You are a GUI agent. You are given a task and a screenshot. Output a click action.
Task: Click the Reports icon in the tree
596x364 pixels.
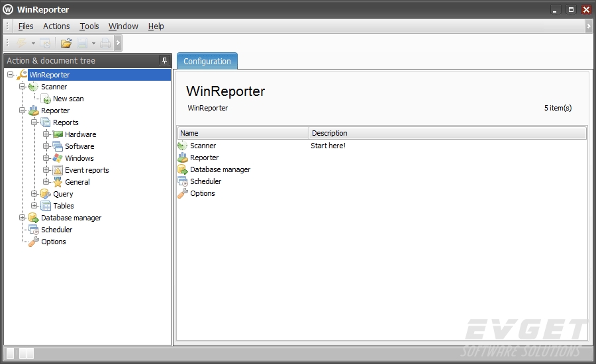46,122
